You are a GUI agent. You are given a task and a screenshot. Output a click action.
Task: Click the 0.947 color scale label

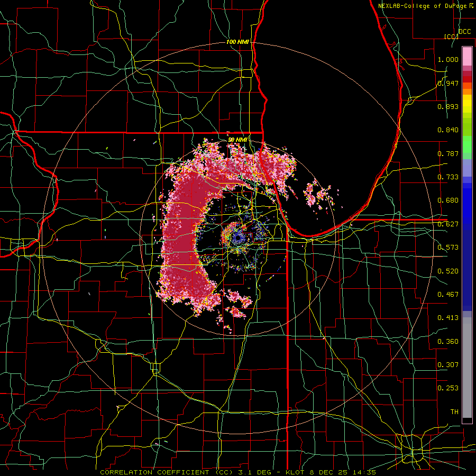point(448,83)
